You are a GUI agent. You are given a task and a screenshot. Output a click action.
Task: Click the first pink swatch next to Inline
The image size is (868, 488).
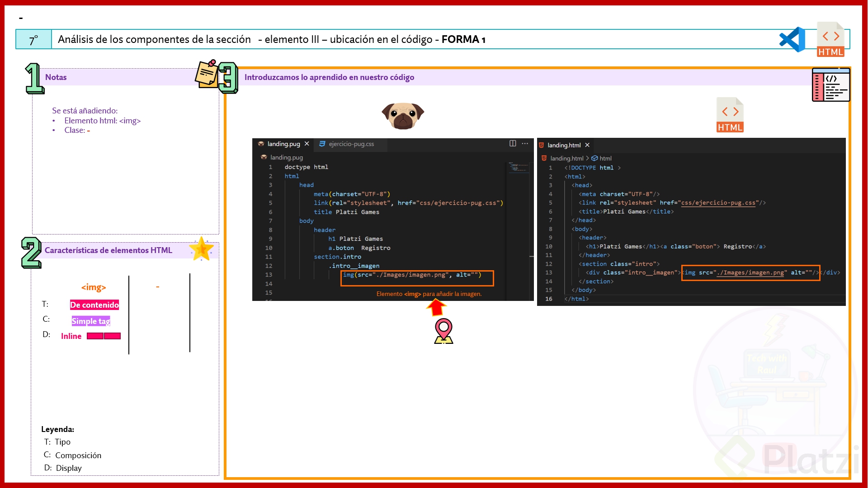[x=95, y=336]
